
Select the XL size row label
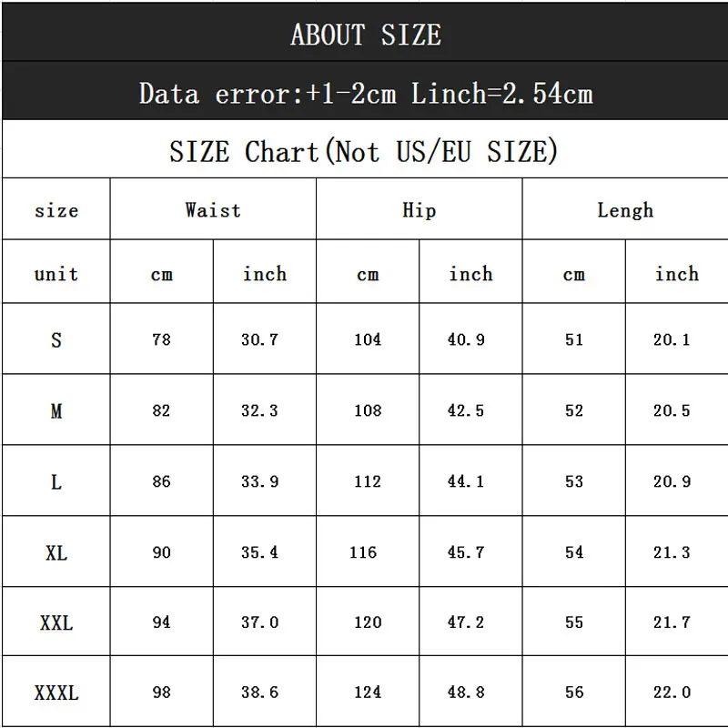pos(56,552)
